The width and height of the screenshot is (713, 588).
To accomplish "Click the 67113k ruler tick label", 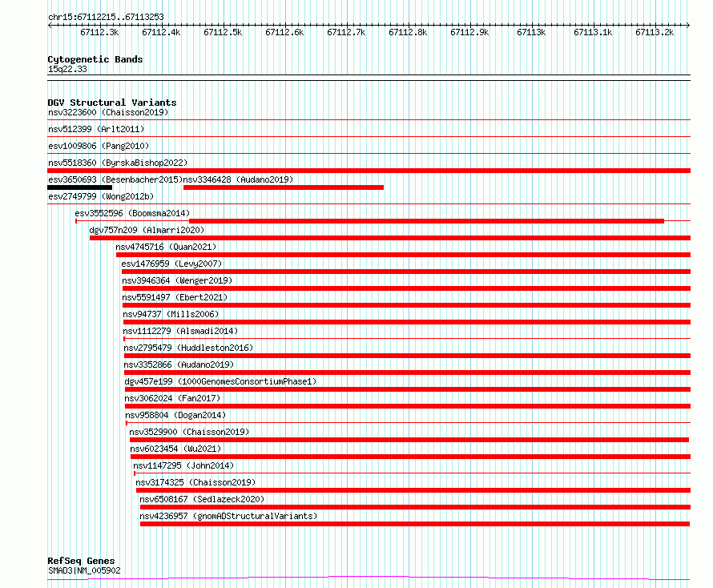I will click(x=531, y=32).
